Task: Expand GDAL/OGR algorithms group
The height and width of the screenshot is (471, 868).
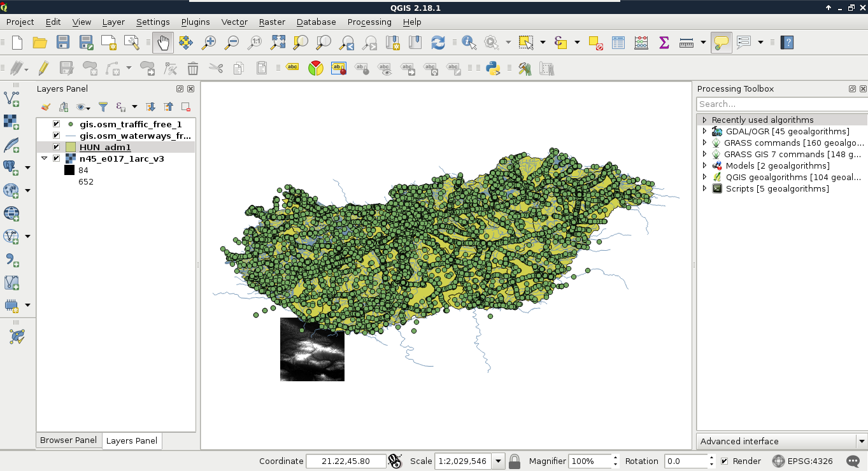Action: tap(704, 131)
